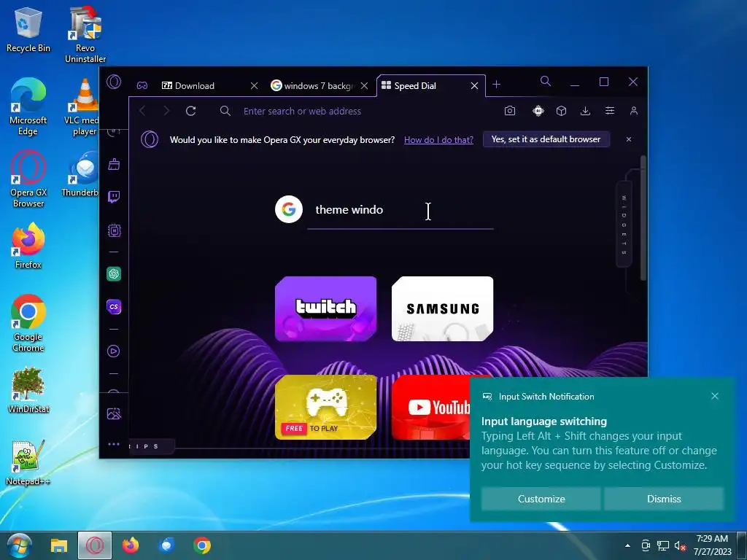This screenshot has width=747, height=560.
Task: Open Microsoft Edge desktop shortcut
Action: pos(28,108)
